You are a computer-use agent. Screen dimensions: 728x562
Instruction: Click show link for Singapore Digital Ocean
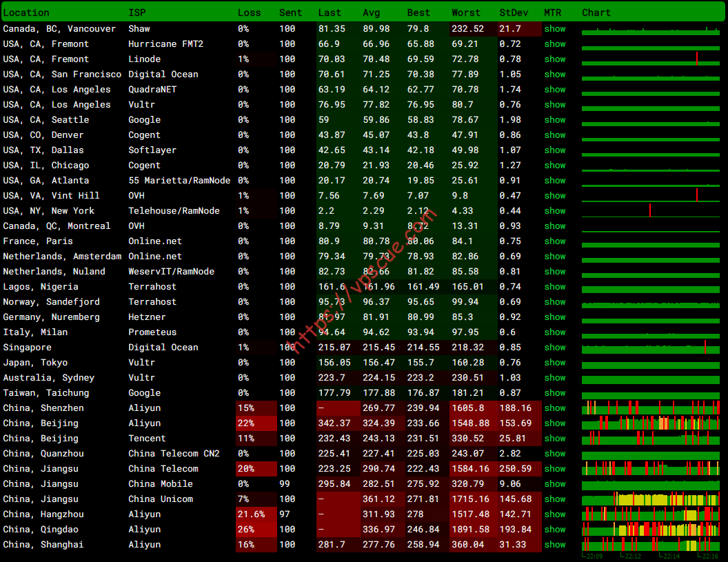click(x=555, y=348)
